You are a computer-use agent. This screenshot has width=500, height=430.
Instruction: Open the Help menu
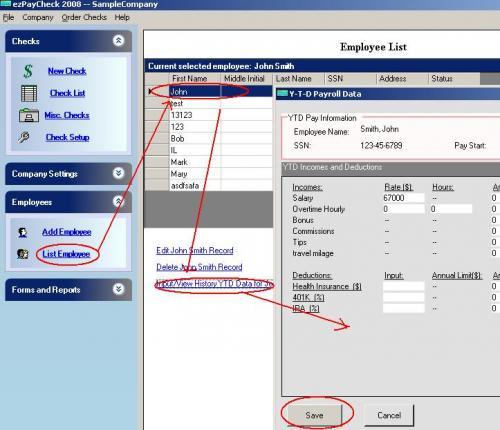(122, 17)
